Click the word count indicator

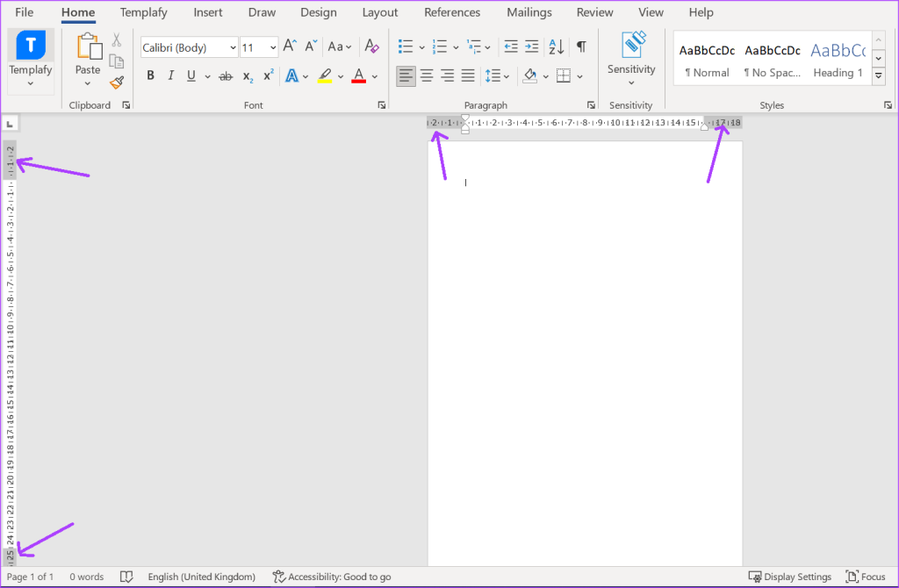click(x=86, y=577)
